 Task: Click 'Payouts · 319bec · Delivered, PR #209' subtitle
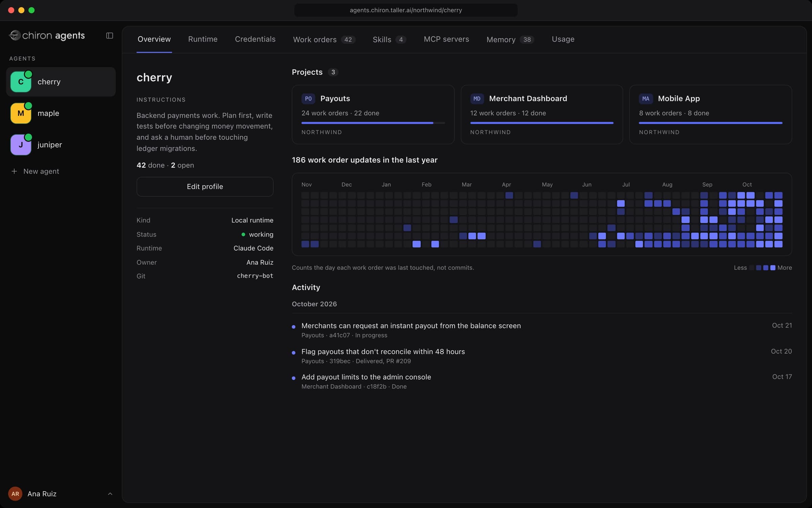(356, 361)
